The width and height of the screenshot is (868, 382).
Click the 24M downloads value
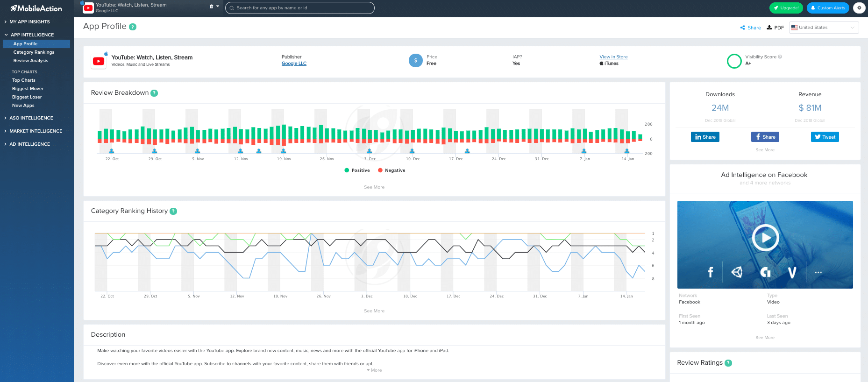720,108
